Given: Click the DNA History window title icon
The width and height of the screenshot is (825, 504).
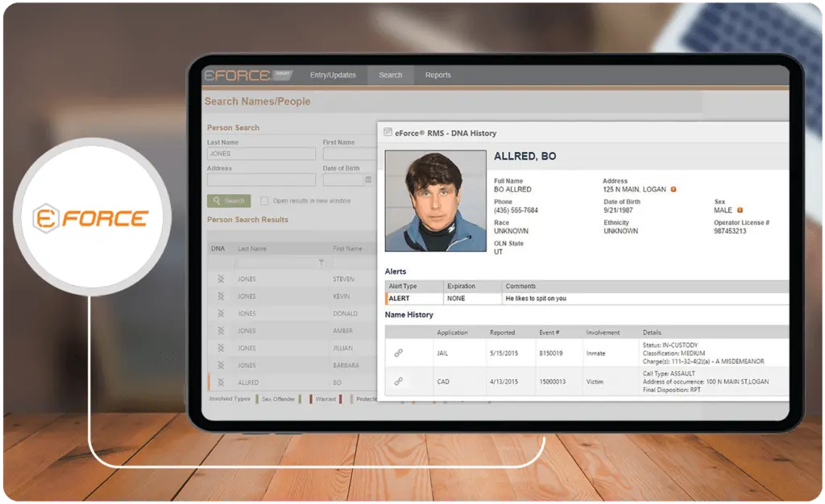Looking at the screenshot, I should (x=388, y=132).
